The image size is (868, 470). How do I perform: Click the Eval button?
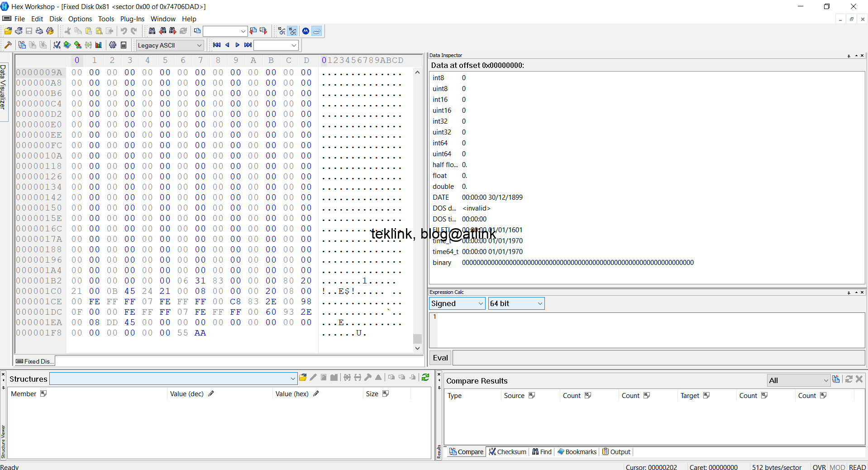click(440, 358)
